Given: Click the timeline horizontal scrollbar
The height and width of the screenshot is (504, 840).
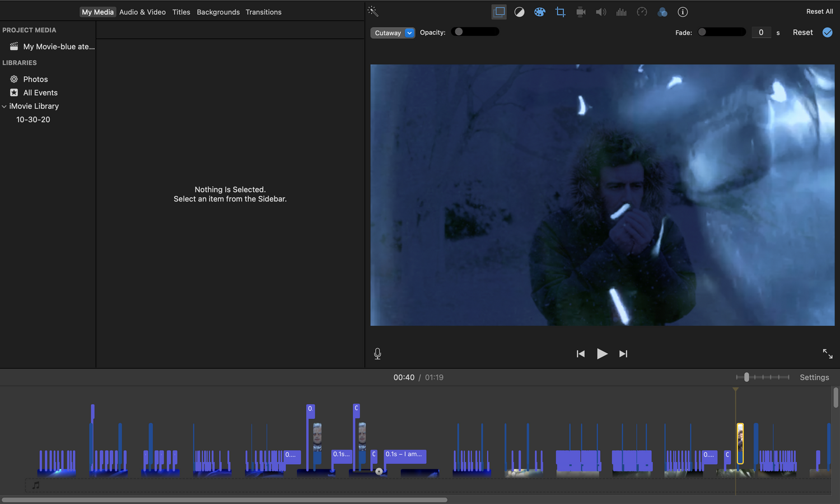Looking at the screenshot, I should pos(225,500).
